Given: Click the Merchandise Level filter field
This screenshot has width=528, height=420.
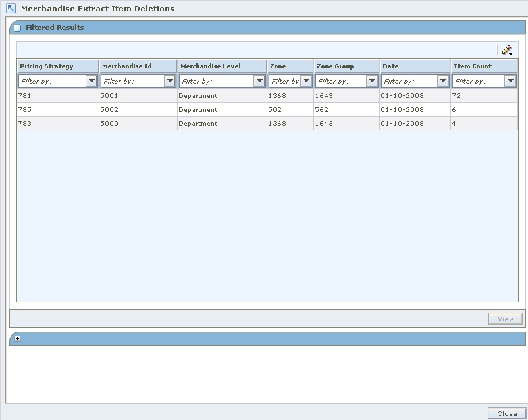Looking at the screenshot, I should (x=216, y=81).
